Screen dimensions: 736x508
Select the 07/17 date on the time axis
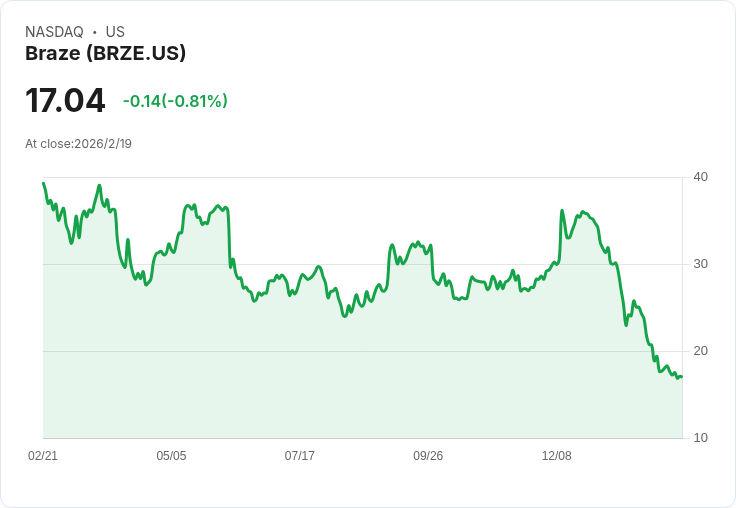(x=300, y=456)
